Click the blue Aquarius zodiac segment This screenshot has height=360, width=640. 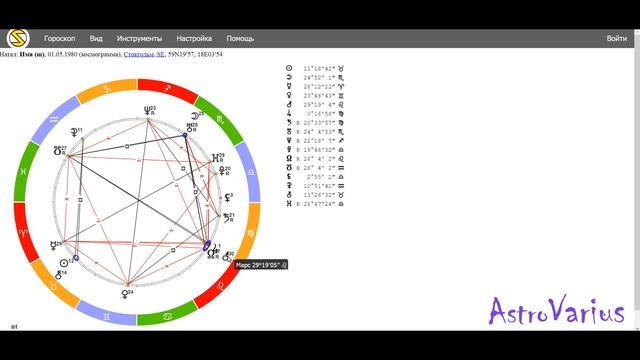(x=54, y=120)
